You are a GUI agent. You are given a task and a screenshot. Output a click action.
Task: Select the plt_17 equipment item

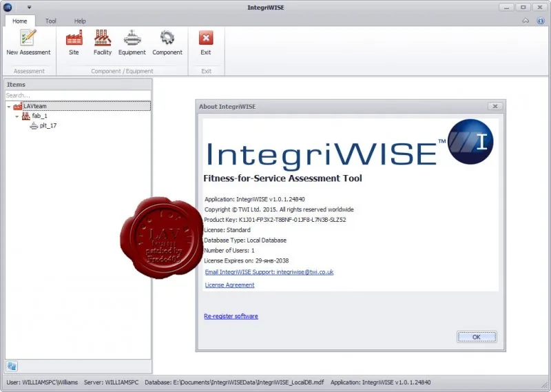pyautogui.click(x=48, y=125)
